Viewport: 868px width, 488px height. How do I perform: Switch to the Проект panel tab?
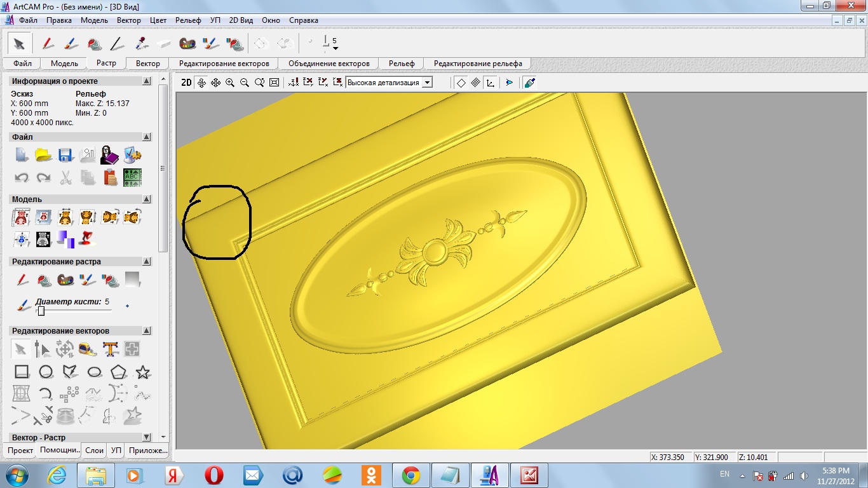(x=20, y=451)
